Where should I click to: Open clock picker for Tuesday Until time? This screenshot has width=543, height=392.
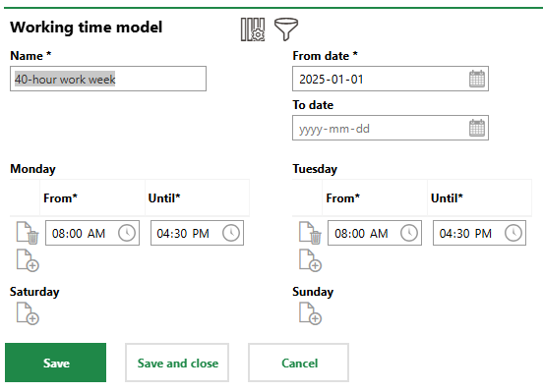(513, 233)
